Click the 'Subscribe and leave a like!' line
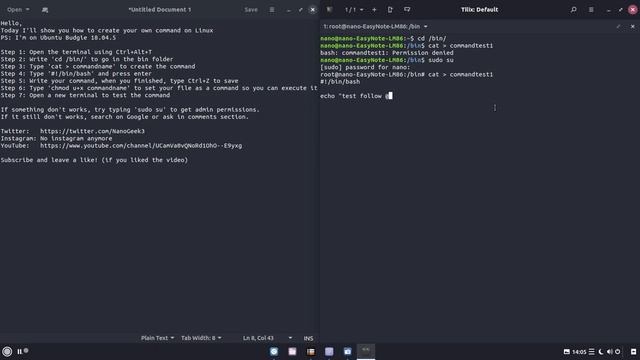640x360 pixels. click(94, 160)
